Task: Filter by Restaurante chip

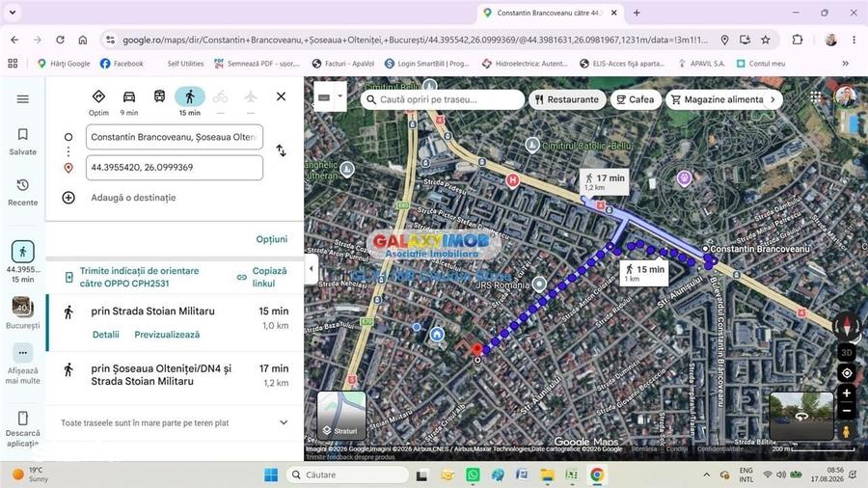Action: (567, 99)
